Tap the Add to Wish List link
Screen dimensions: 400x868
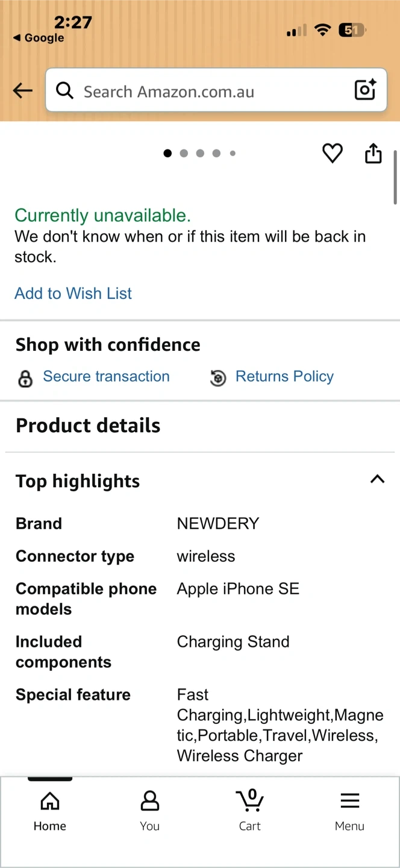coord(73,294)
